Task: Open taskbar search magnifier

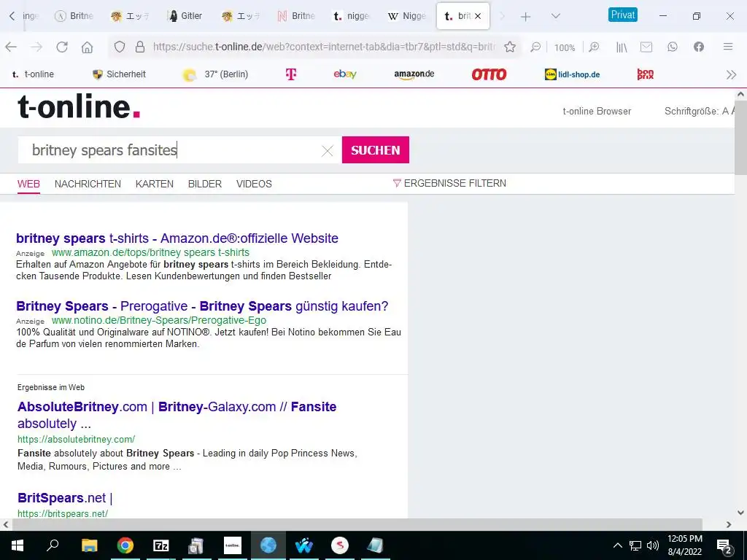Action: [x=53, y=545]
